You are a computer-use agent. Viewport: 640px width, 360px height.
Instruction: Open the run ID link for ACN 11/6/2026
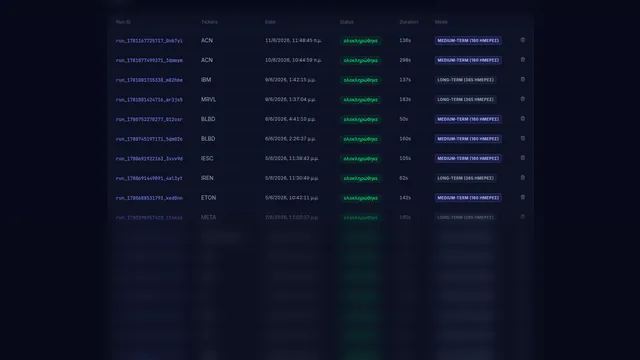tap(149, 41)
